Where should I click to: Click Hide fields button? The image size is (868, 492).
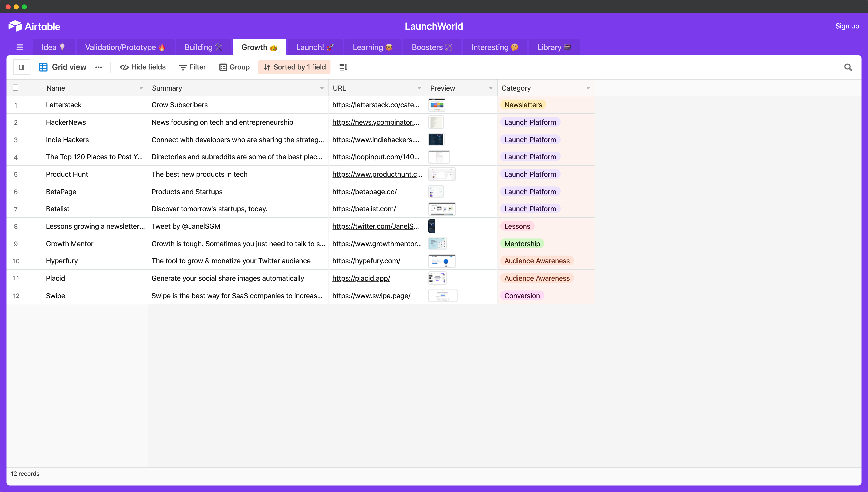tap(143, 67)
